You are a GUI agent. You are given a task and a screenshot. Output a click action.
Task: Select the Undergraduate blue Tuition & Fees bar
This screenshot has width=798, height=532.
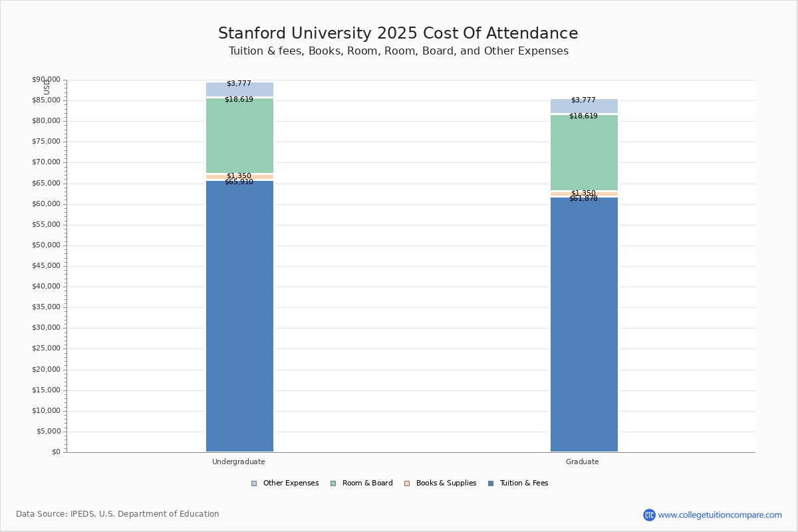point(239,316)
